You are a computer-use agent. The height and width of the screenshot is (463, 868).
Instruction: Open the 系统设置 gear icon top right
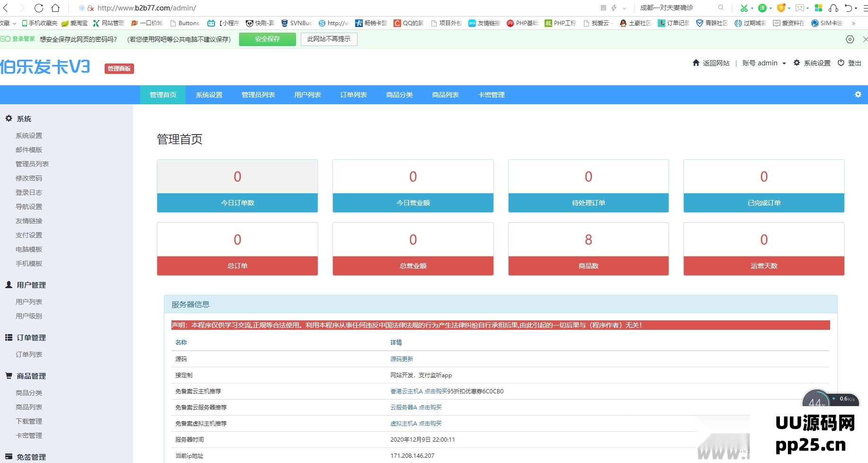tap(796, 63)
